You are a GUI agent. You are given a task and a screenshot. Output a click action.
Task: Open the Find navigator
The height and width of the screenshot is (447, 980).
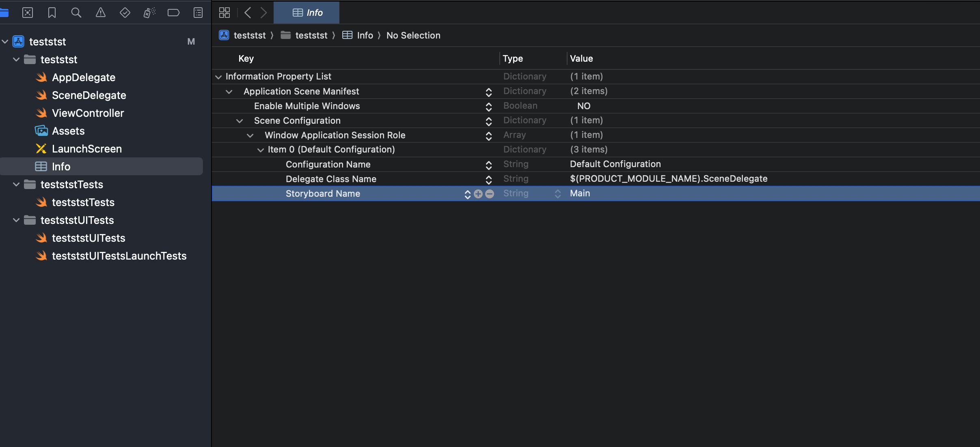click(x=76, y=13)
